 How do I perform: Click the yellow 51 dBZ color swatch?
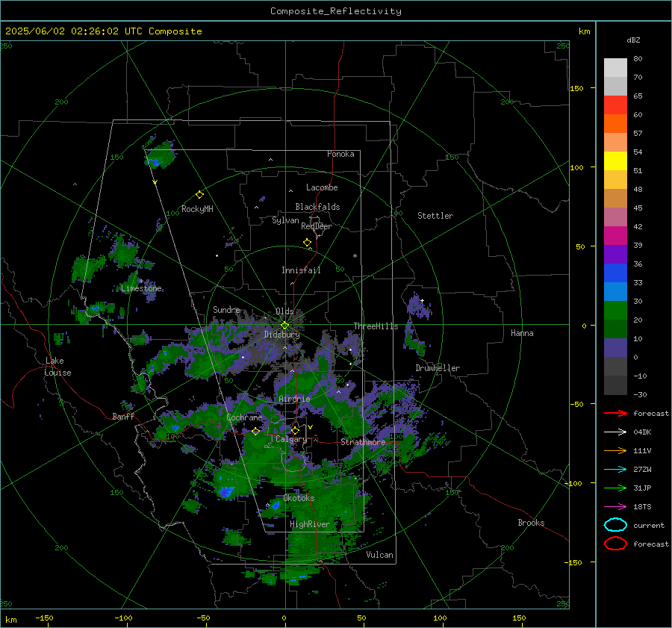click(x=615, y=161)
